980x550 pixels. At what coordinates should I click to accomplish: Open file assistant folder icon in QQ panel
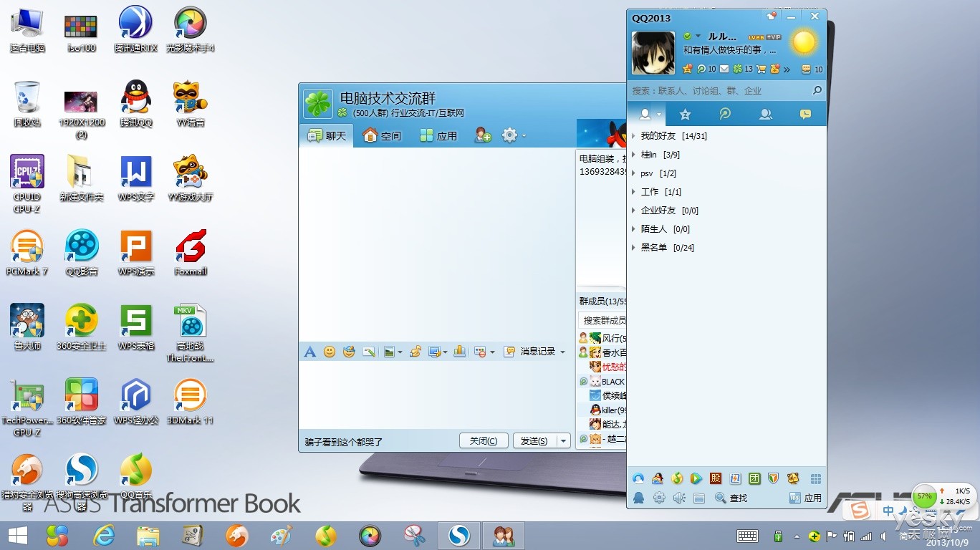click(x=699, y=498)
